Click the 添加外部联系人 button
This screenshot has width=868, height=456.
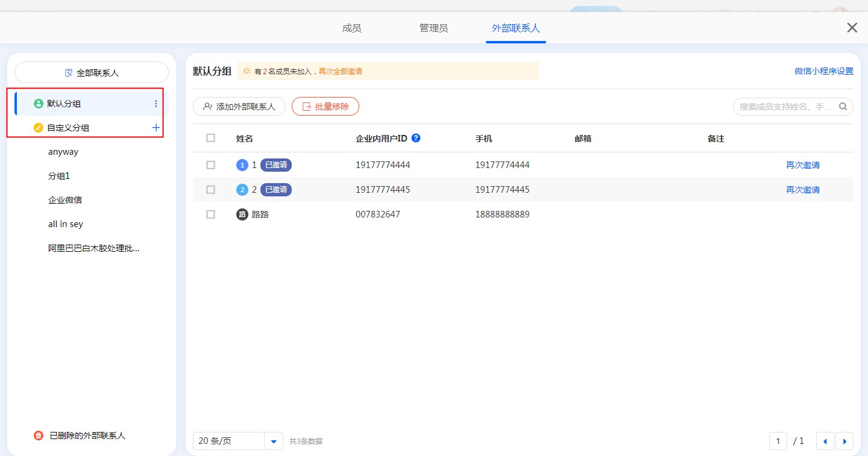click(x=239, y=107)
